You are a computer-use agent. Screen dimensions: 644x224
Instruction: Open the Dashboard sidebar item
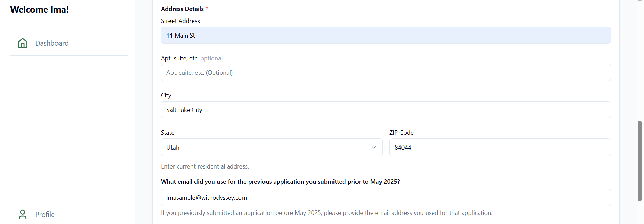(x=52, y=43)
